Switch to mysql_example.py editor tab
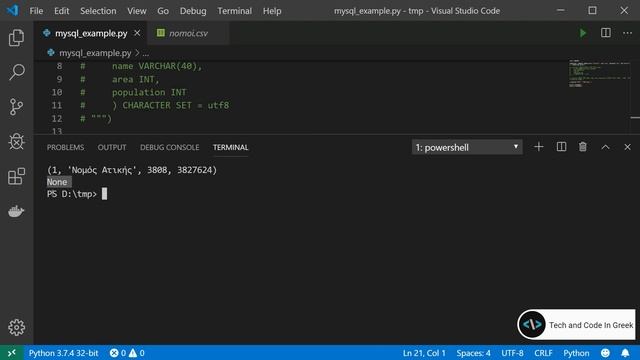640x360 pixels. pyautogui.click(x=91, y=33)
